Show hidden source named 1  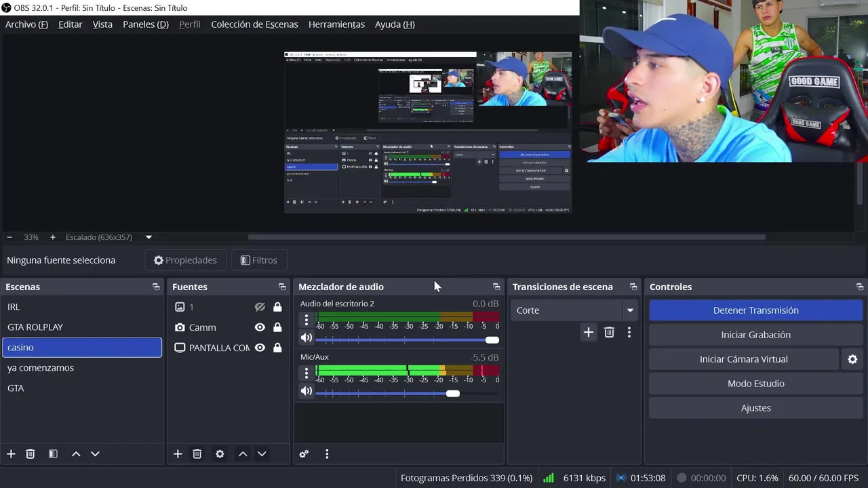[x=260, y=307]
